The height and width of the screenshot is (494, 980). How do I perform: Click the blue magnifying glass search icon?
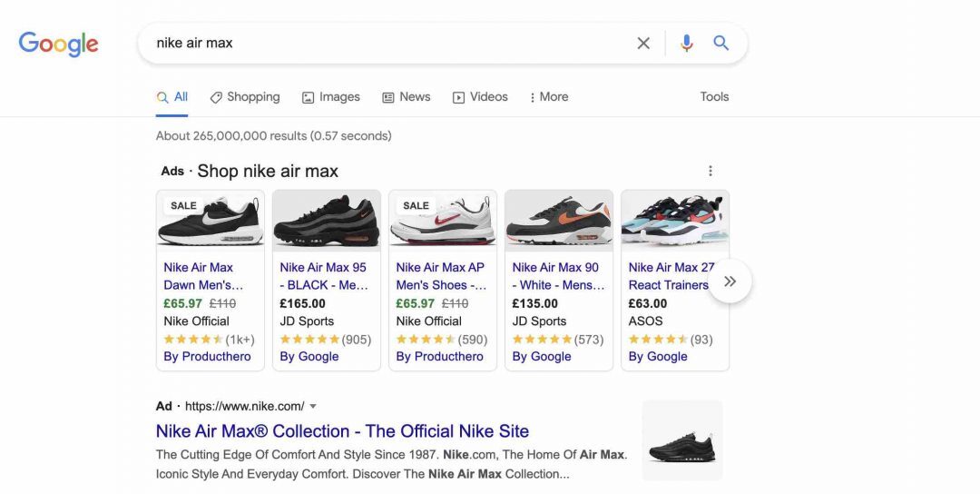pos(721,43)
